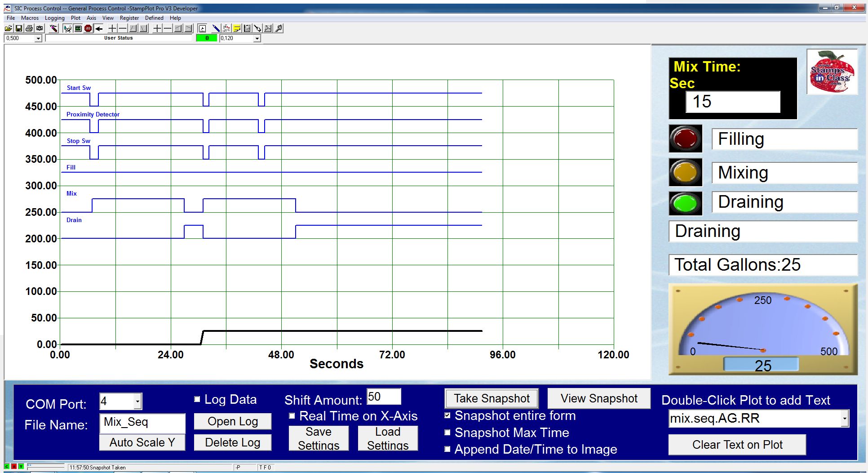
Task: Click the Delete Log button
Action: [233, 442]
